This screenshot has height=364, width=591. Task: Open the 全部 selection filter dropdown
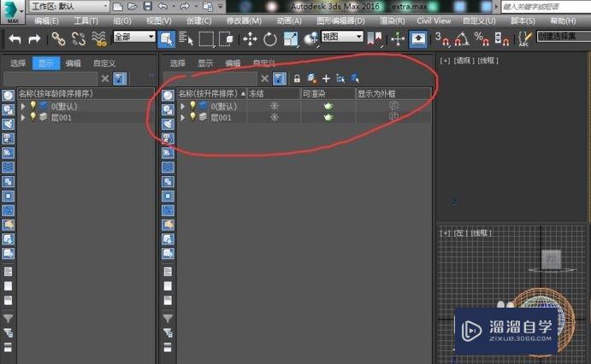[x=134, y=37]
